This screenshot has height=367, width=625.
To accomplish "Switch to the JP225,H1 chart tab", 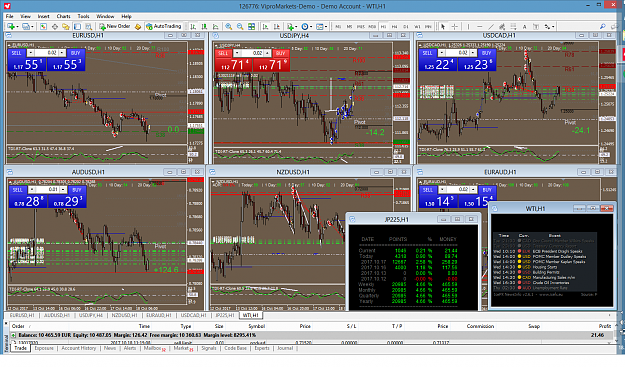I will (x=225, y=315).
